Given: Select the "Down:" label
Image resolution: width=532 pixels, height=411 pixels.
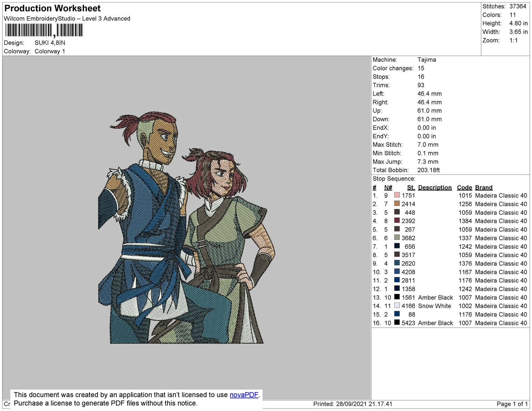Looking at the screenshot, I should [381, 119].
